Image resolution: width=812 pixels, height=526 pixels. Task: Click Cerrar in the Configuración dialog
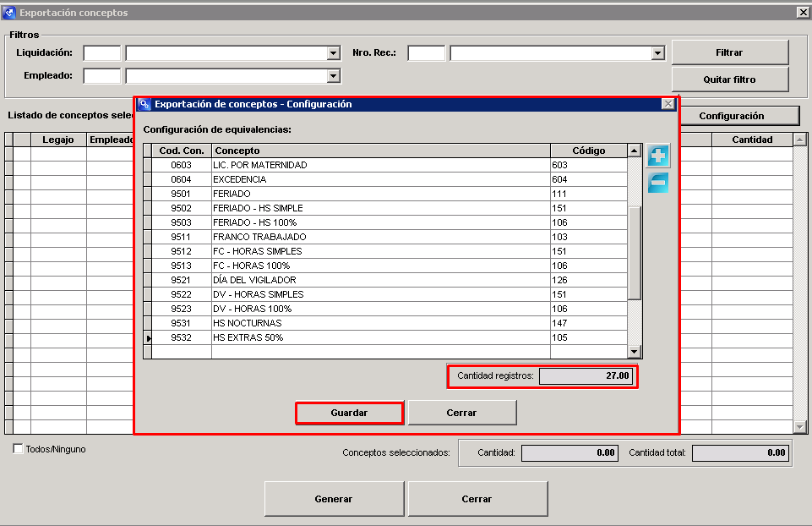click(462, 413)
